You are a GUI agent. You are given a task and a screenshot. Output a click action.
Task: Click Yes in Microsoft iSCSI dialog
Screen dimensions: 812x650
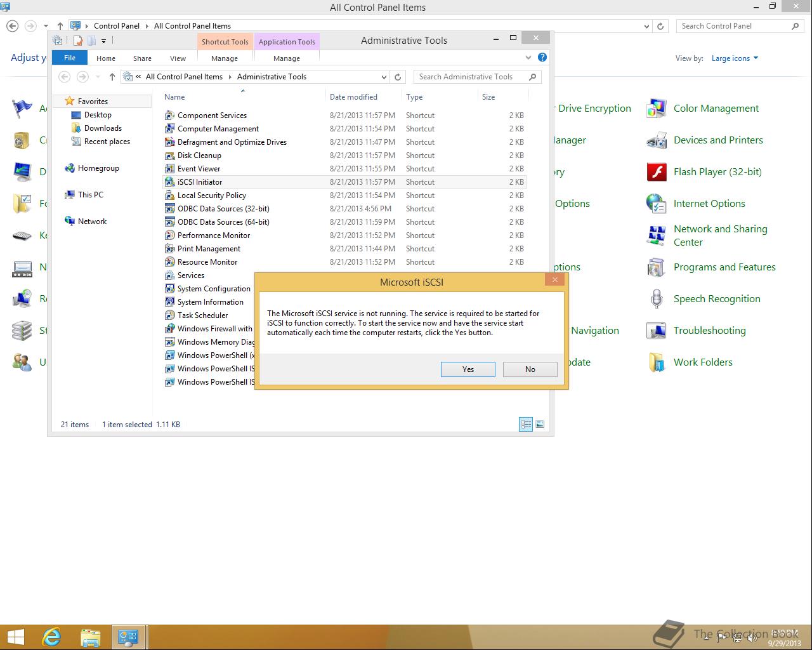468,369
